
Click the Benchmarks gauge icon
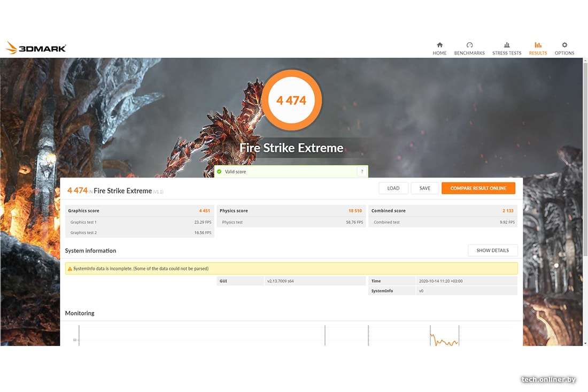469,45
